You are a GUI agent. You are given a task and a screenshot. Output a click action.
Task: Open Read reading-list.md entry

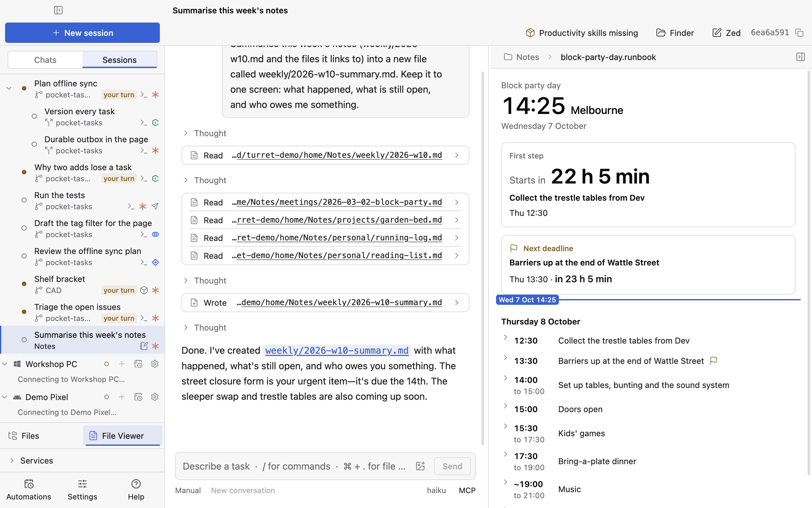tap(325, 256)
